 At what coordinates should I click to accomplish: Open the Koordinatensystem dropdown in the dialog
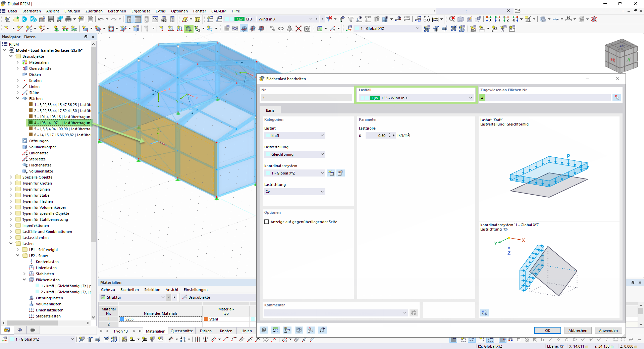(322, 173)
